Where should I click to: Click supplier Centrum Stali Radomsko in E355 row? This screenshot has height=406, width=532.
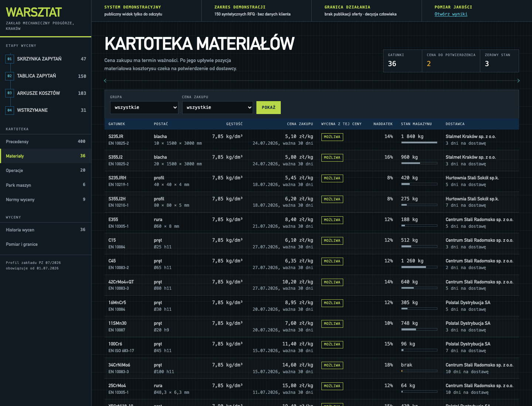coord(479,219)
